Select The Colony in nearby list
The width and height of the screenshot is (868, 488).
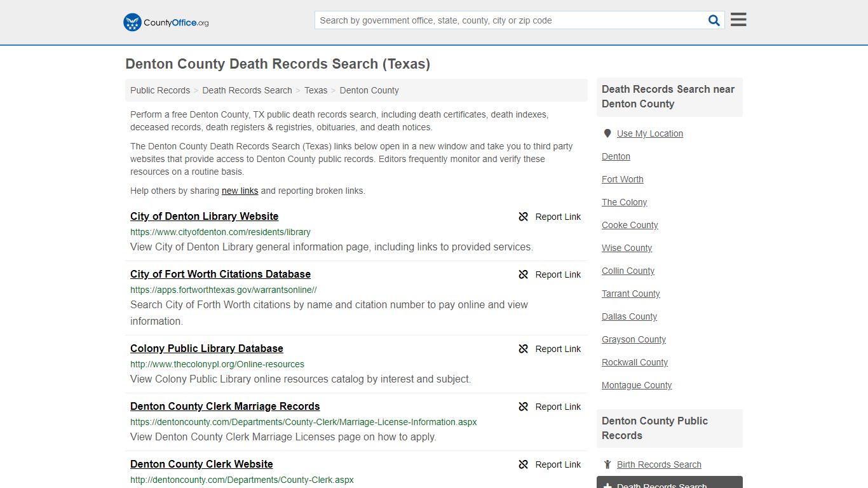(x=625, y=202)
